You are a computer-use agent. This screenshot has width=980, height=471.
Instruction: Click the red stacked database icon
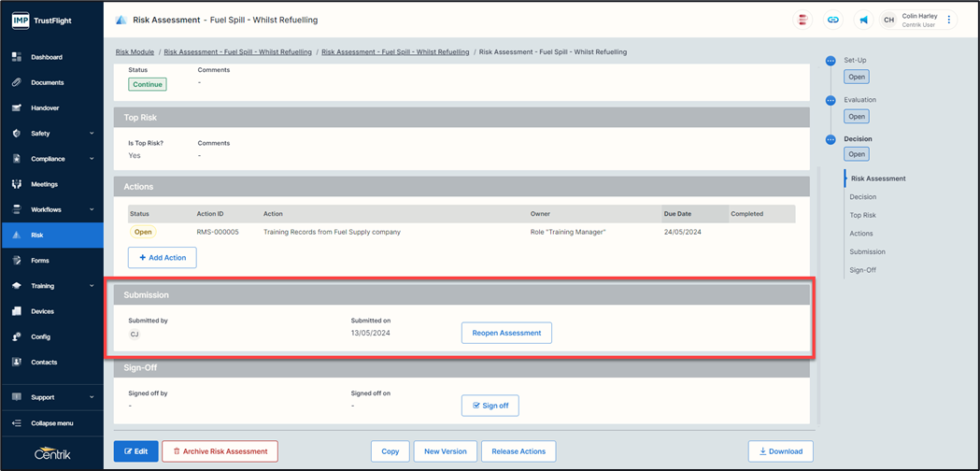pos(802,20)
